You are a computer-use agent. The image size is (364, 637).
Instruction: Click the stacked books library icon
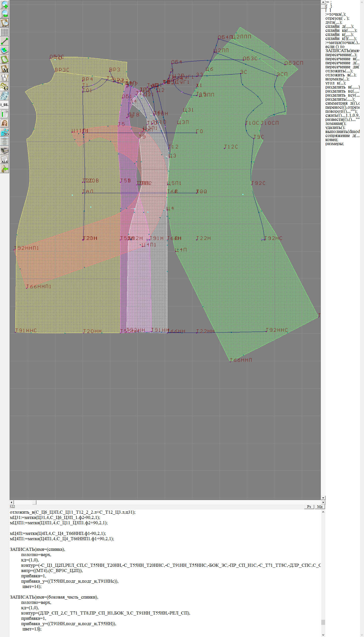tap(5, 151)
